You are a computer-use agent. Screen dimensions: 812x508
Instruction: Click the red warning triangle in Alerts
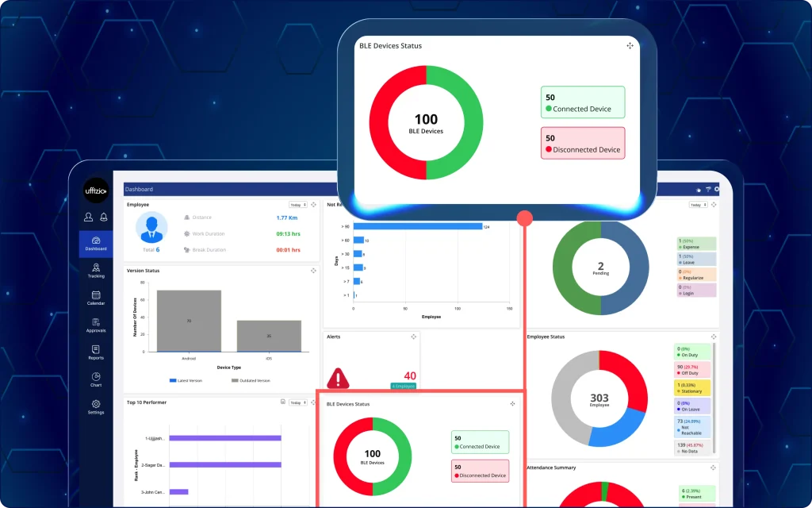338,379
